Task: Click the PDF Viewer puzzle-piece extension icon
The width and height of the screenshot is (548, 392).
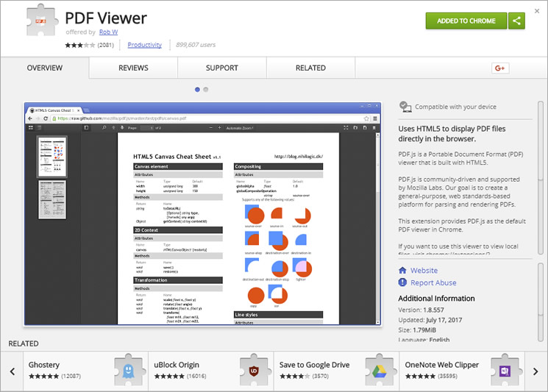Action: pyautogui.click(x=42, y=21)
